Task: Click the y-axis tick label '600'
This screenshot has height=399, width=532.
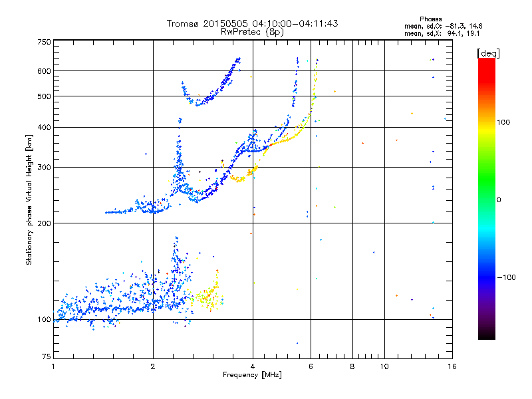Action: tap(44, 71)
